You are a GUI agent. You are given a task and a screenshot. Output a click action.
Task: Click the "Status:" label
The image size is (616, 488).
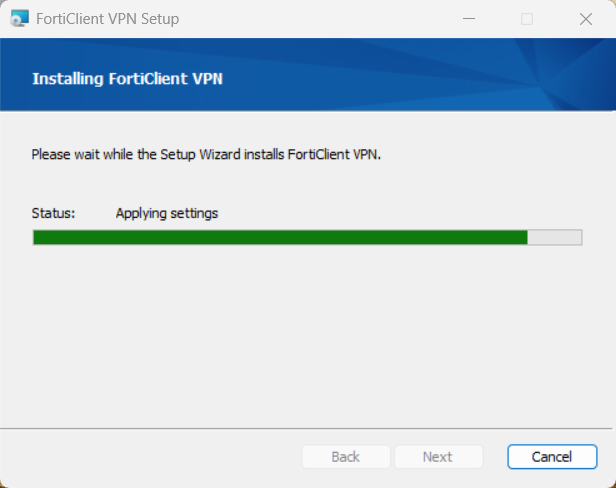[54, 213]
